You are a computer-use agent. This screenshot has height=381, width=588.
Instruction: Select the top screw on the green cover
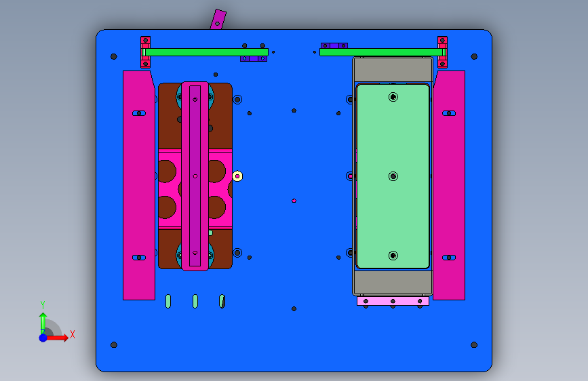[x=393, y=97]
